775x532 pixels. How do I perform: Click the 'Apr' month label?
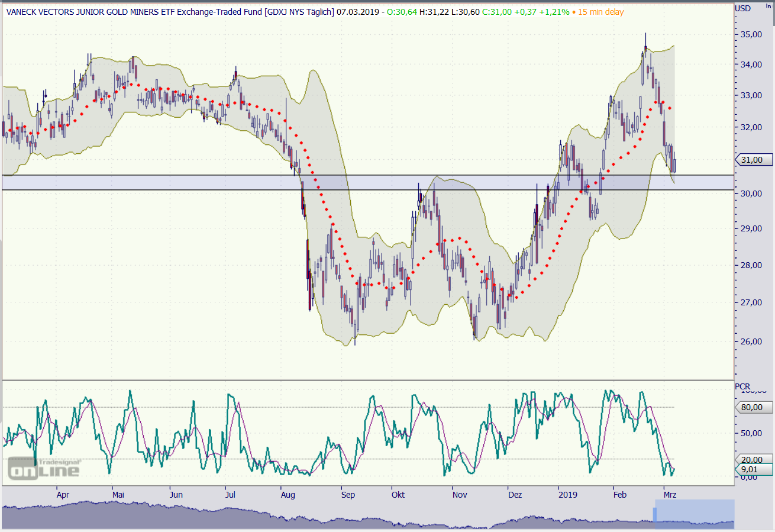point(62,495)
